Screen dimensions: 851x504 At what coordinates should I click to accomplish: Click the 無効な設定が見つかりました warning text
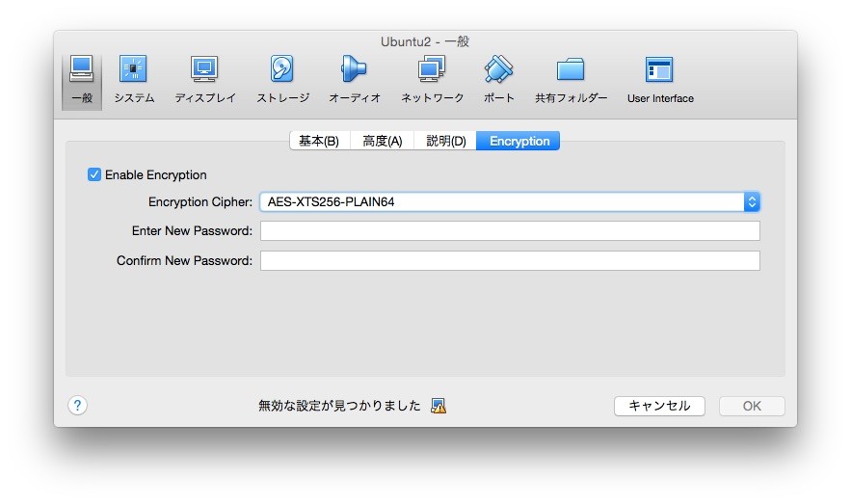tap(339, 406)
